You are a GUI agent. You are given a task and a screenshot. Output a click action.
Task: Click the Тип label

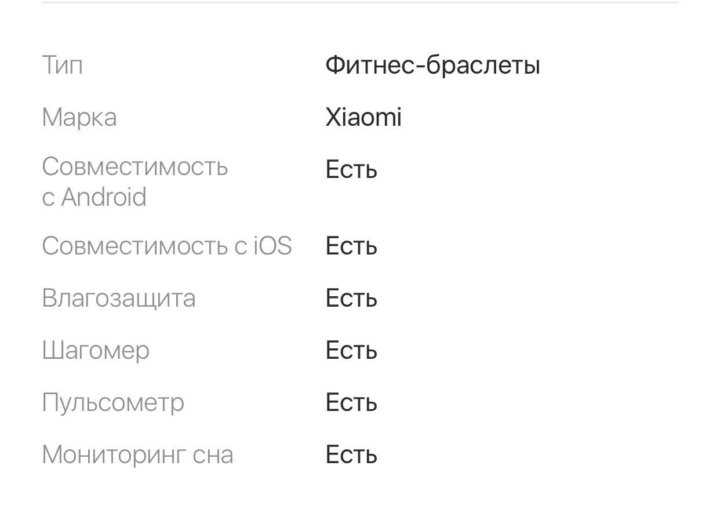(62, 66)
